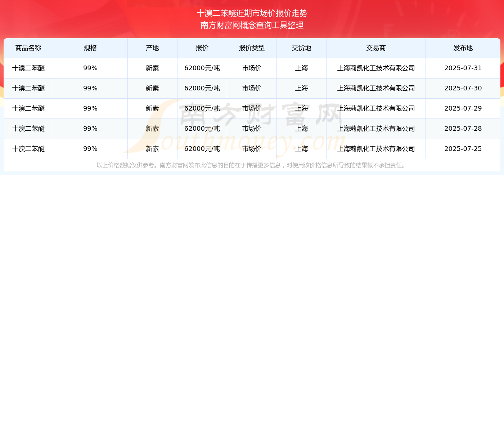This screenshot has width=504, height=434.
Task: Click the title 十溴二苯醚近期市场价报价走势
Action: [x=252, y=13]
